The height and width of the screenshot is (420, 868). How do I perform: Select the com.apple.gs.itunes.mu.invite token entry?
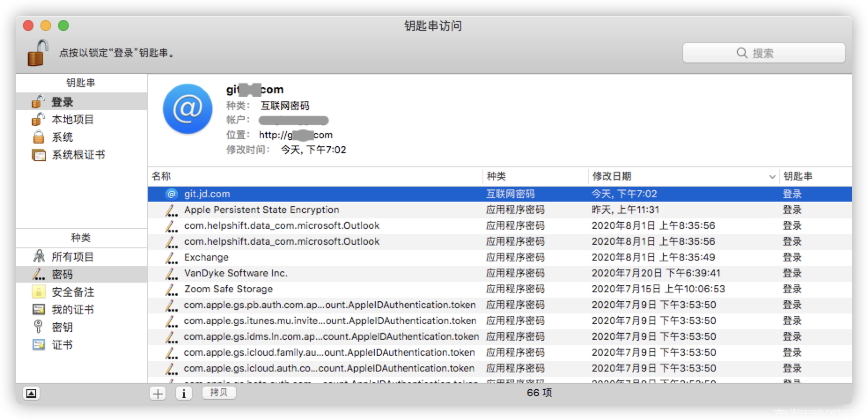pyautogui.click(x=500, y=321)
